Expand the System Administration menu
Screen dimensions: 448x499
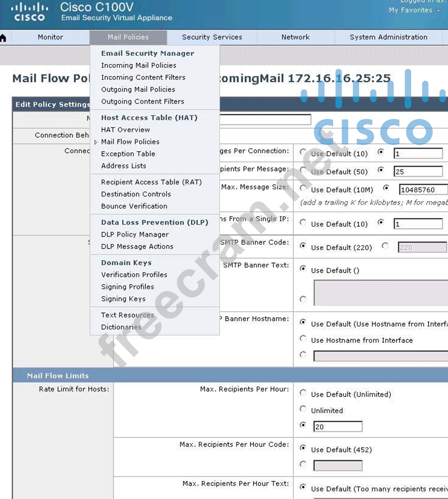coord(388,37)
